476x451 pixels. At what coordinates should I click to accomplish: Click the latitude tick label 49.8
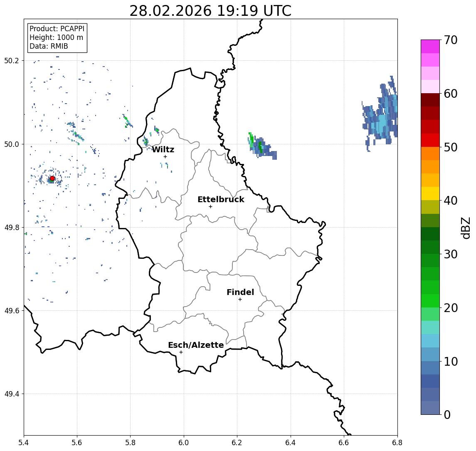point(12,227)
